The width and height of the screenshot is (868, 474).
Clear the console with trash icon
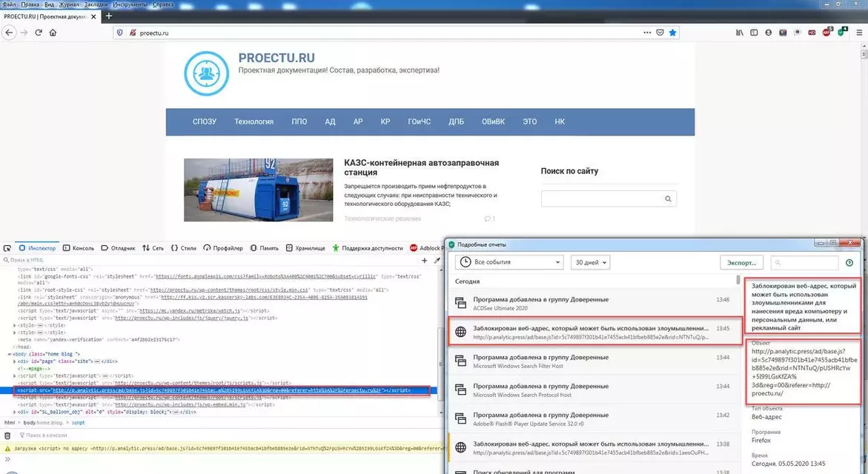7,435
